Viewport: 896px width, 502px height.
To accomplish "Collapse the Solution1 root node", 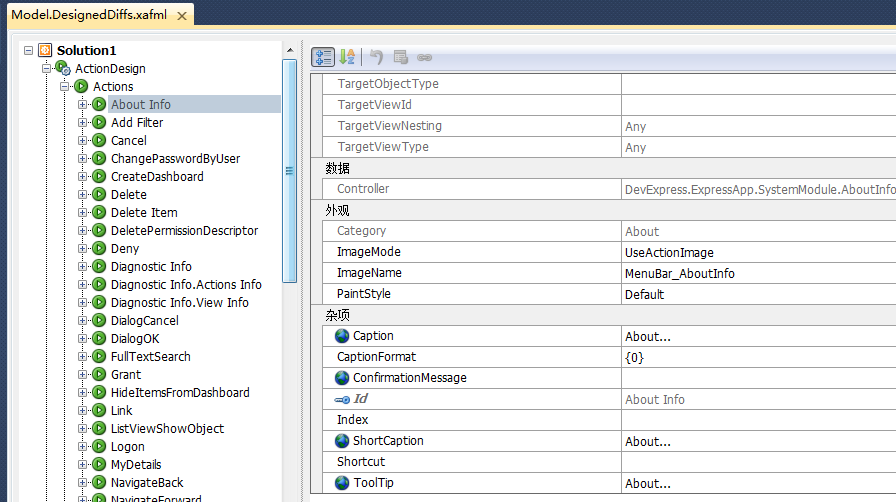I will 28,51.
